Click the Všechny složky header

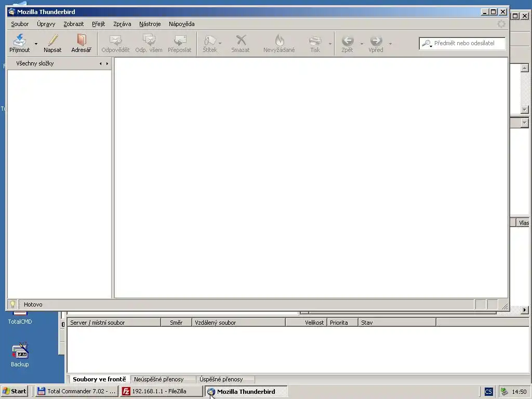35,63
